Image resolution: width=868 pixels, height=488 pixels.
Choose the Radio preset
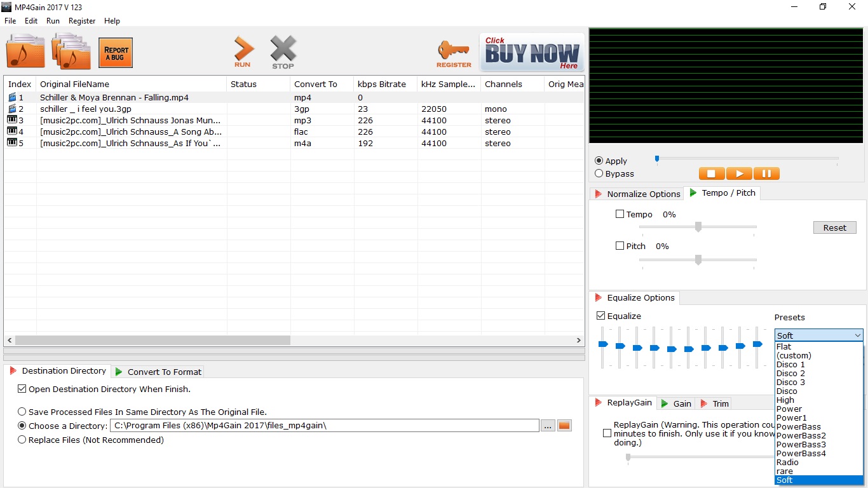coord(819,463)
